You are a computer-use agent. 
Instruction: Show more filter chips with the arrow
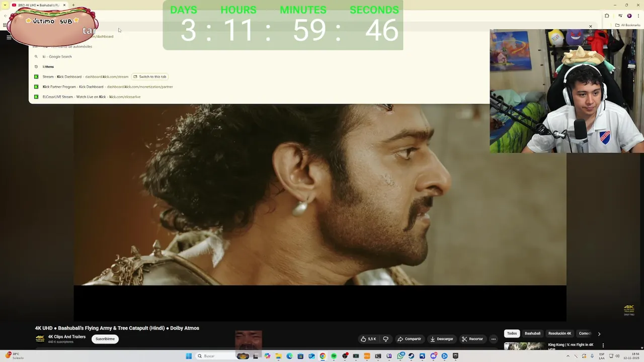click(x=599, y=334)
